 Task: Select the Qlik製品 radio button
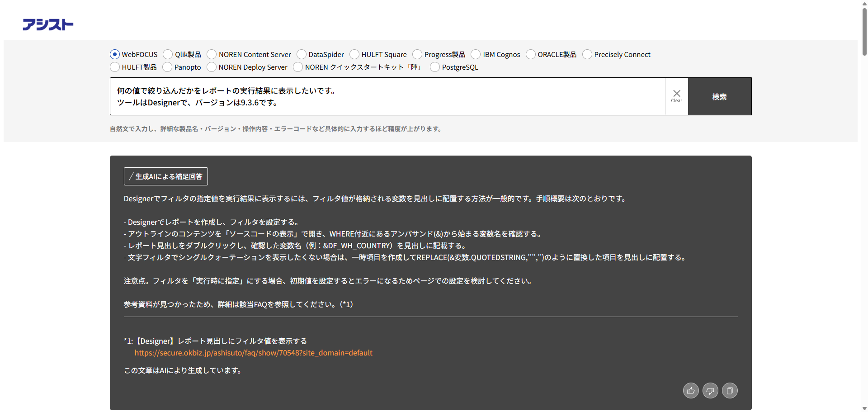pos(168,54)
